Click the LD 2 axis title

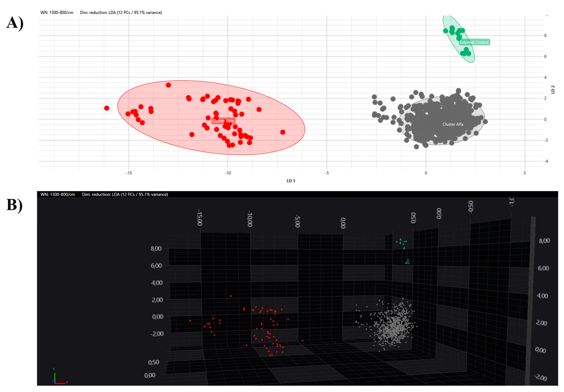click(553, 90)
